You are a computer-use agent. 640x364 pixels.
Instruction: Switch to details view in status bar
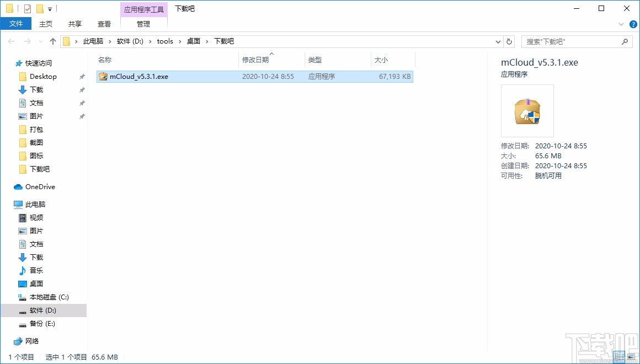point(619,357)
